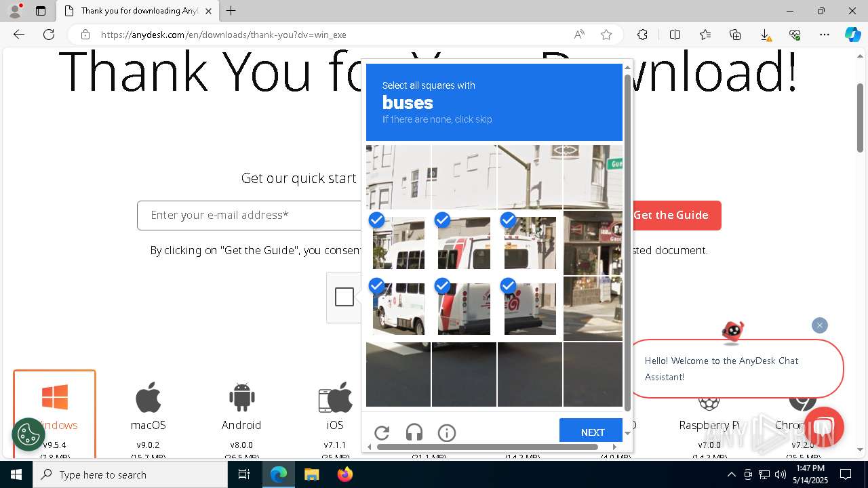Select the Android platform
This screenshot has width=868, height=488.
[x=241, y=413]
